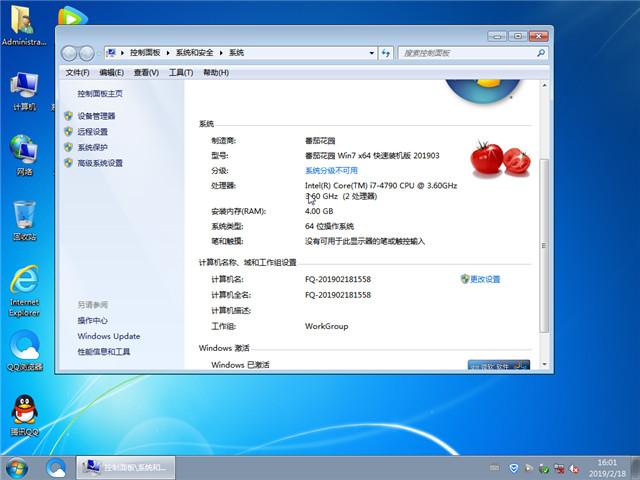The width and height of the screenshot is (640, 480).
Task: Open the 网络 desktop icon
Action: (24, 156)
